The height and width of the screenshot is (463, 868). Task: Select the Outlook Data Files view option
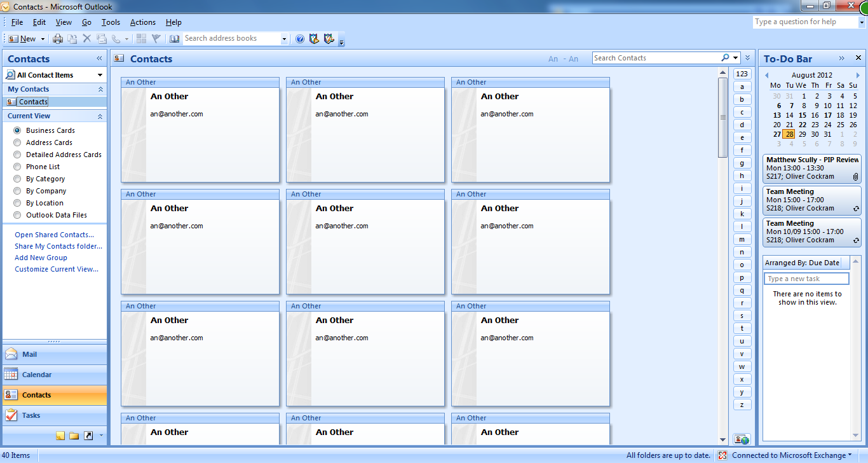point(17,215)
